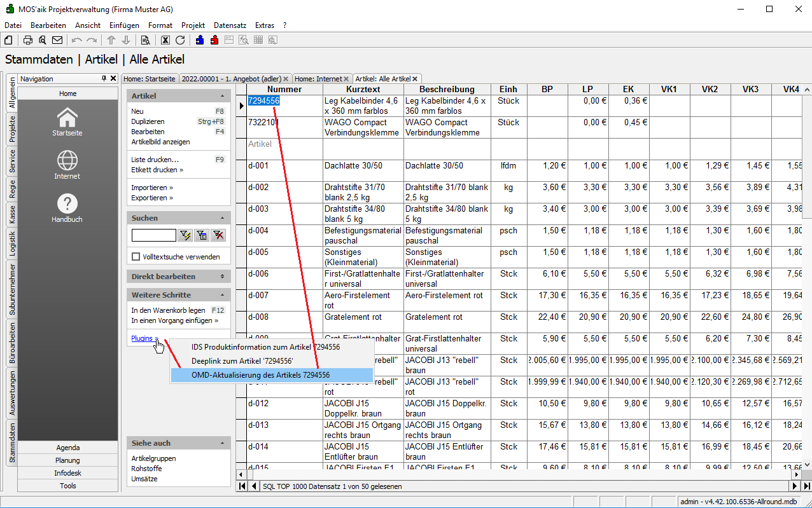Image resolution: width=812 pixels, height=508 pixels.
Task: Click the refresh icon in the toolbar
Action: click(x=180, y=40)
